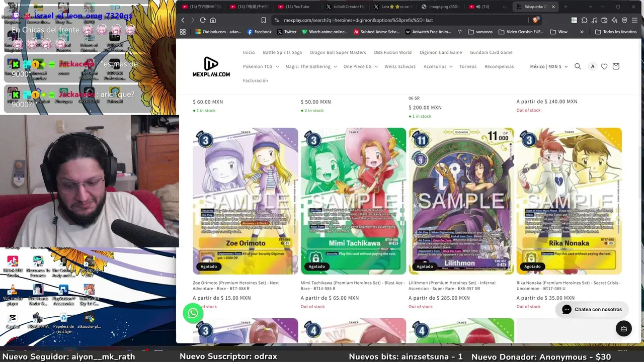Launch the Cyberpunk 2077 desktop shortcut
The image size is (644, 362).
pyautogui.click(x=89, y=266)
